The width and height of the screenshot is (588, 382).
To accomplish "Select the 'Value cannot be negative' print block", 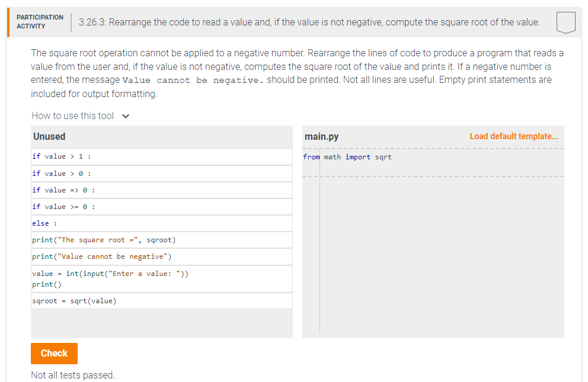I will click(x=161, y=256).
